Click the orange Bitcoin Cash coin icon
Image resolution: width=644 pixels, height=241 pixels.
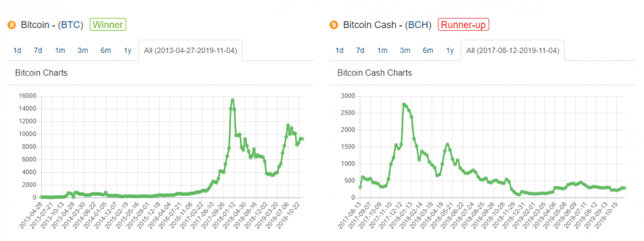pyautogui.click(x=334, y=25)
